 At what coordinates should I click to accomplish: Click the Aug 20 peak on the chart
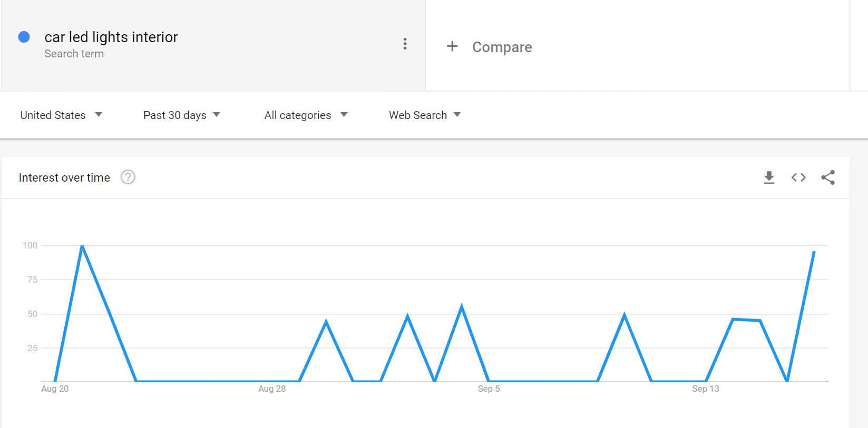[82, 246]
